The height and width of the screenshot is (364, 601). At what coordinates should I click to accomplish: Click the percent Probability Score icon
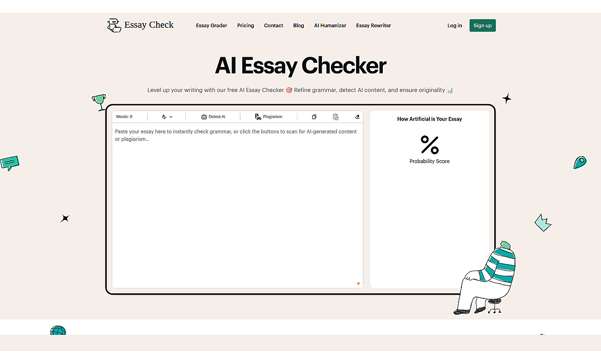tap(429, 145)
